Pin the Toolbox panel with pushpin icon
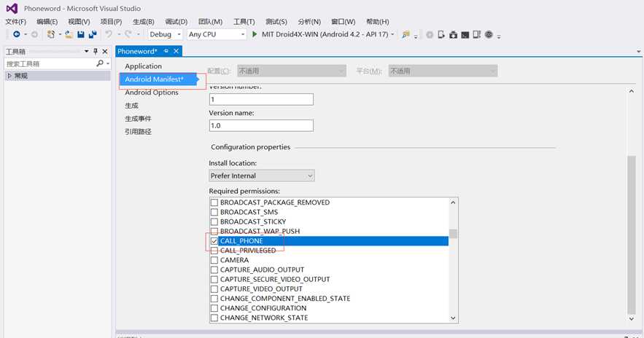 [96, 51]
